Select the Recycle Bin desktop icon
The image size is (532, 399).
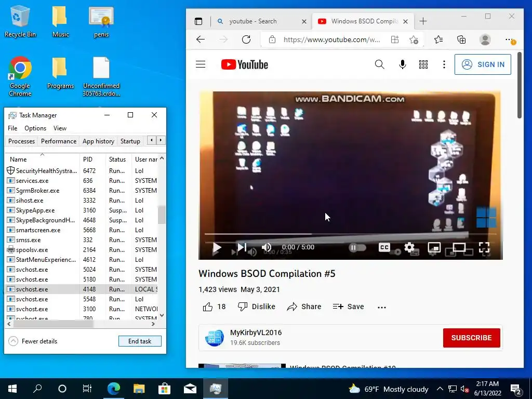pyautogui.click(x=20, y=21)
